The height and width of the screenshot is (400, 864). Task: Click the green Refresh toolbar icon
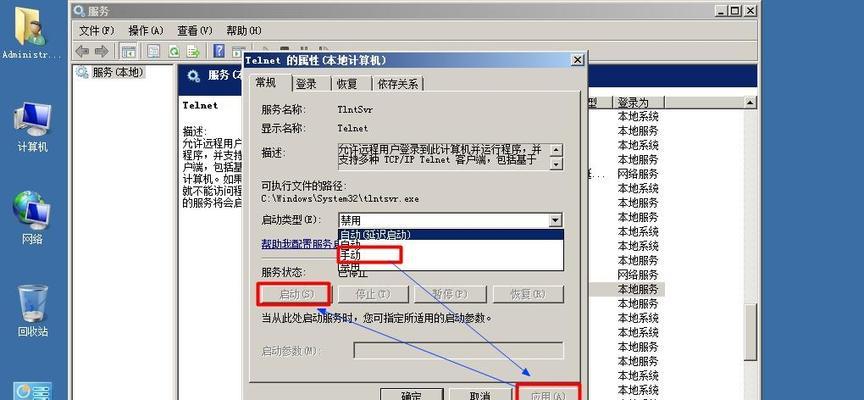click(174, 51)
